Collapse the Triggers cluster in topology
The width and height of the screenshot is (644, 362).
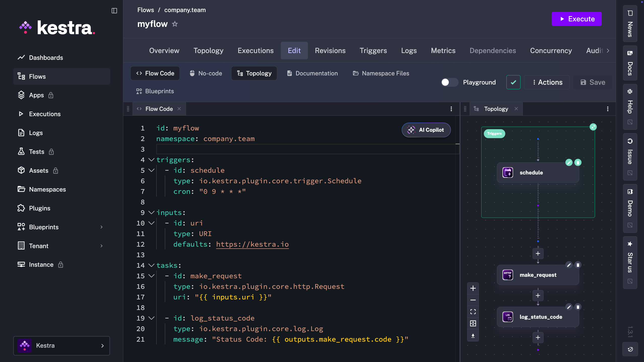point(593,127)
